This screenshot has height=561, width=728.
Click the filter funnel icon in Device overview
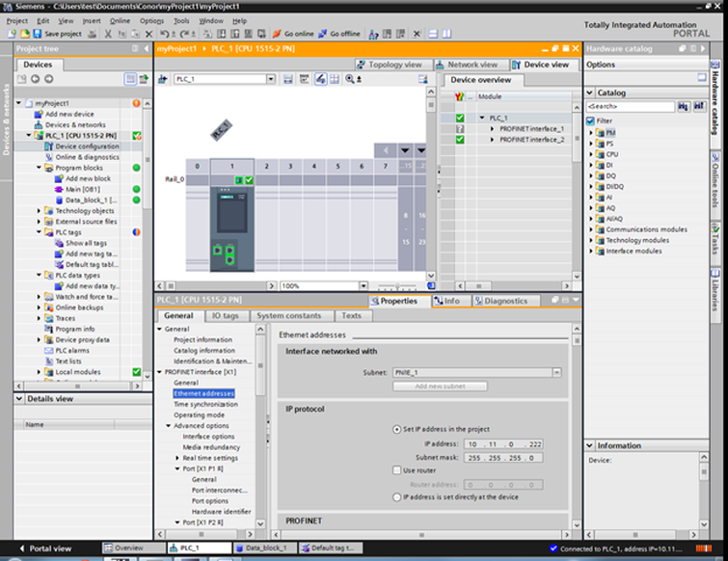(x=459, y=96)
